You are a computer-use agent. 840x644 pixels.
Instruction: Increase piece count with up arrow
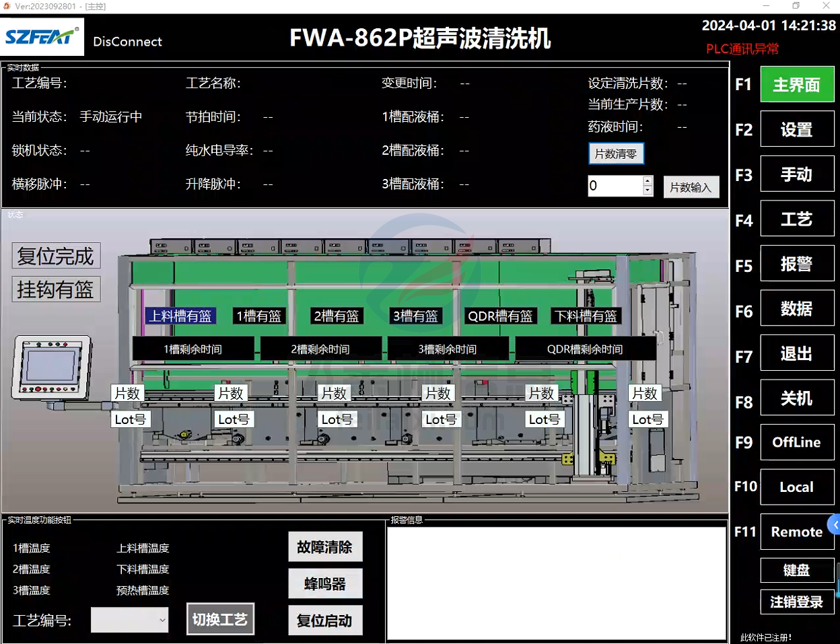(647, 180)
